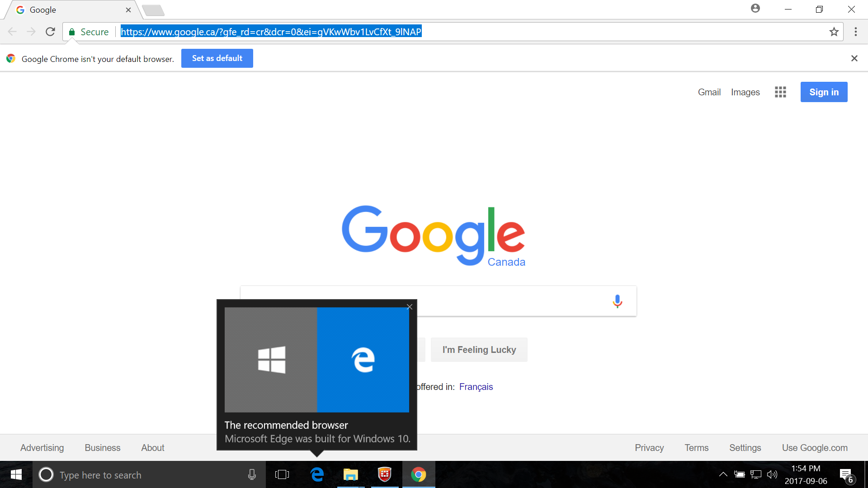
Task: Click the Google Canada logo
Action: pyautogui.click(x=434, y=235)
